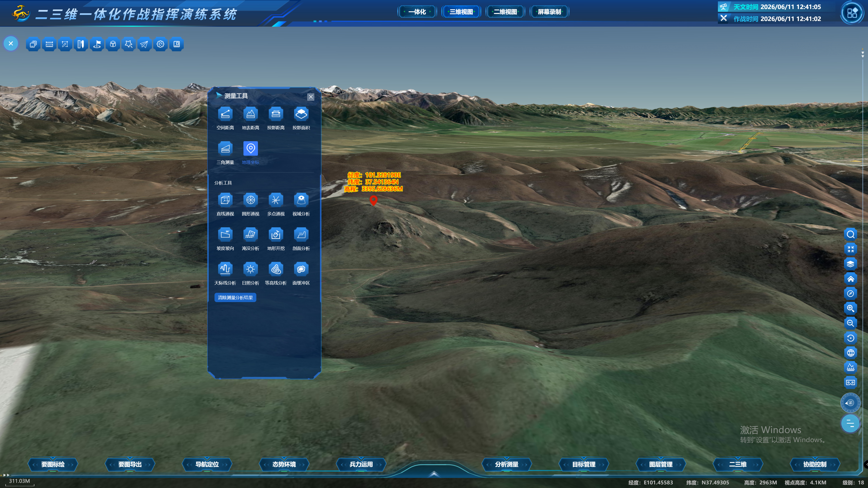
Task: Click the flag marker toolbar icon
Action: tap(97, 44)
